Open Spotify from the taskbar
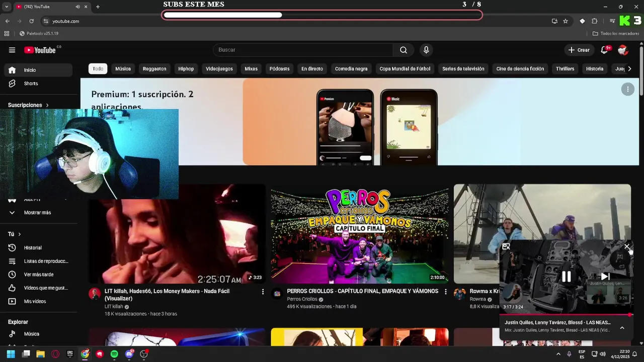Viewport: 644px width, 362px height. 114,354
